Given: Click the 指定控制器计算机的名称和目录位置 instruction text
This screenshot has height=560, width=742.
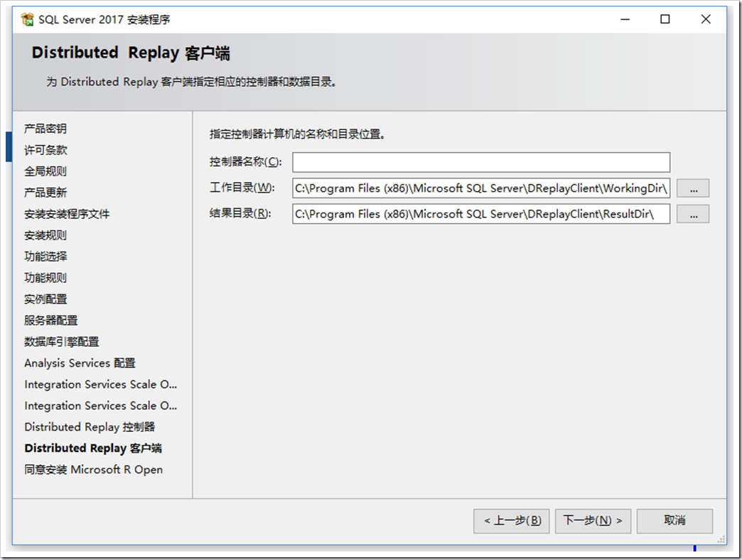Looking at the screenshot, I should pyautogui.click(x=297, y=134).
